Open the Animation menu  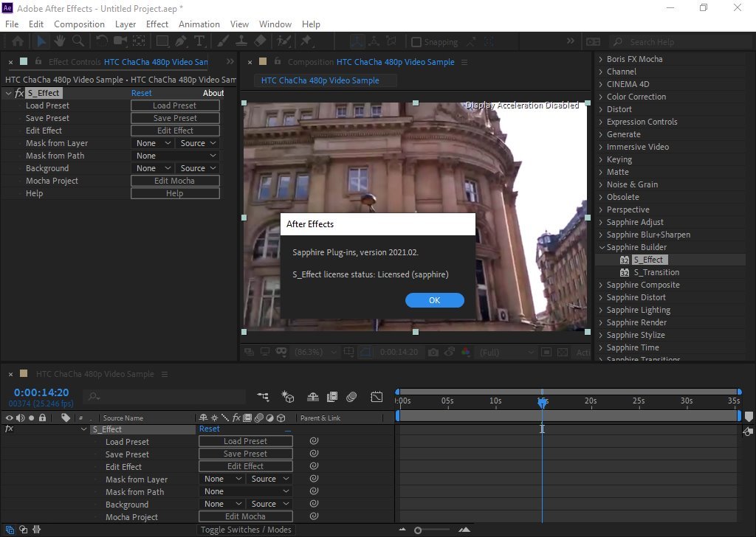tap(199, 24)
